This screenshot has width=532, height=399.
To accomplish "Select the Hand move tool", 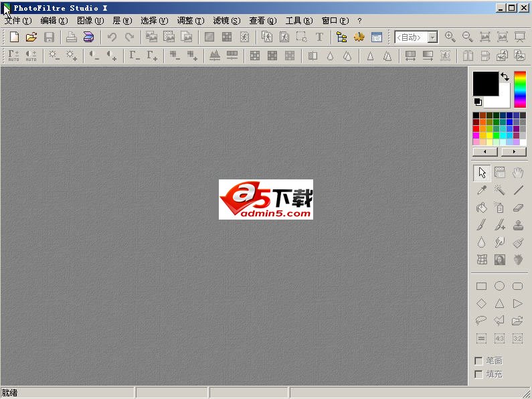I will [x=517, y=173].
